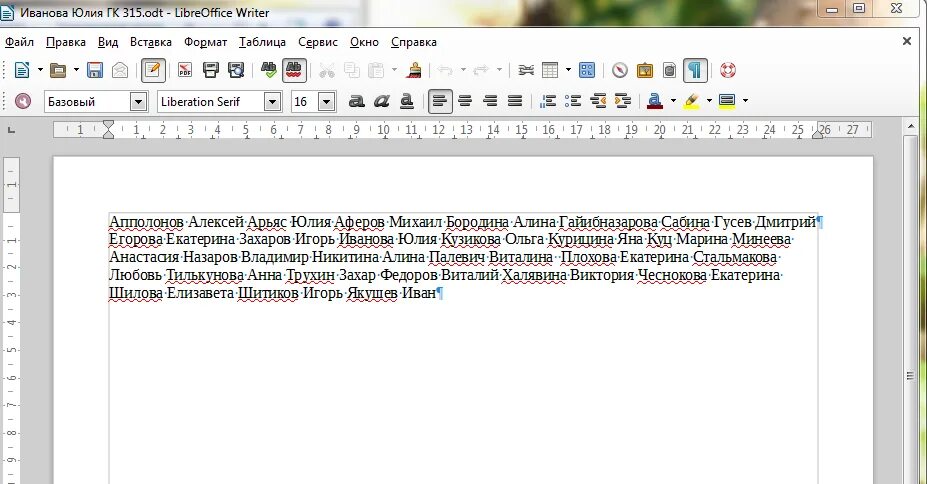This screenshot has height=484, width=927.
Task: Place cursor on the word Аpполонов
Action: 147,222
